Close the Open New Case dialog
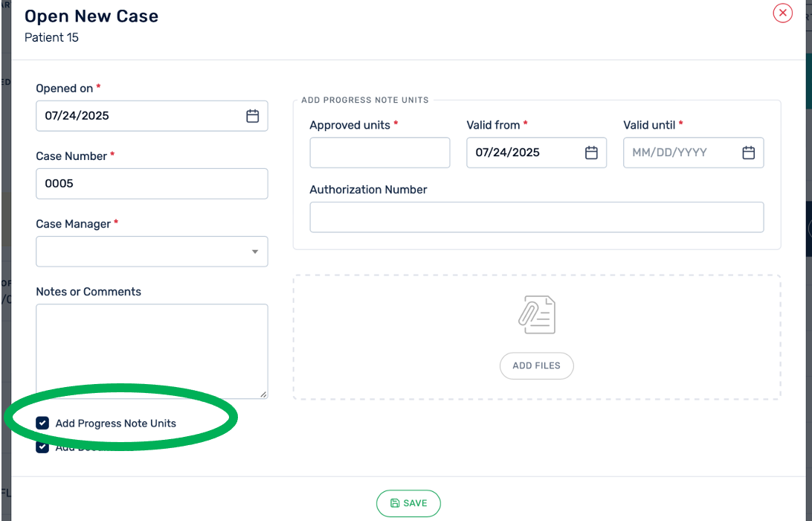812x521 pixels. [782, 13]
